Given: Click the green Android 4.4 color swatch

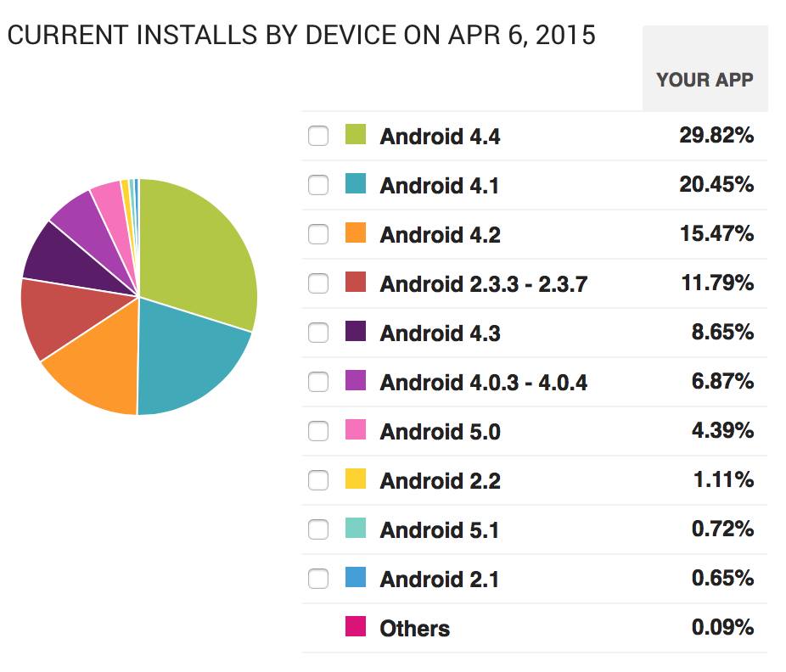Looking at the screenshot, I should (356, 135).
